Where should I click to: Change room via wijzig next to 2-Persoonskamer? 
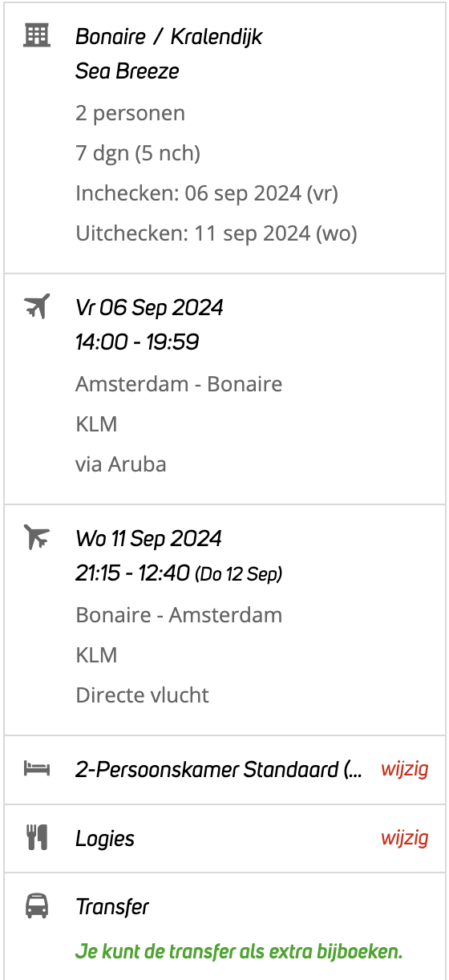404,770
